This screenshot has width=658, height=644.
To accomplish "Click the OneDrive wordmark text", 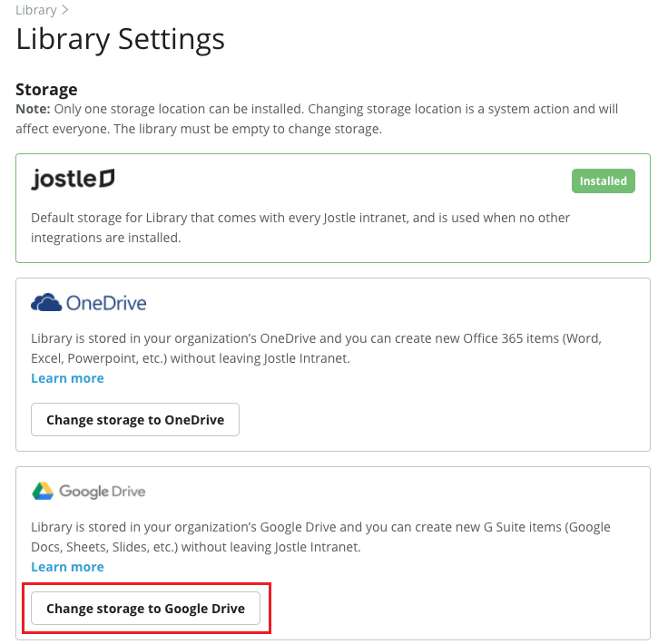I will click(x=106, y=303).
